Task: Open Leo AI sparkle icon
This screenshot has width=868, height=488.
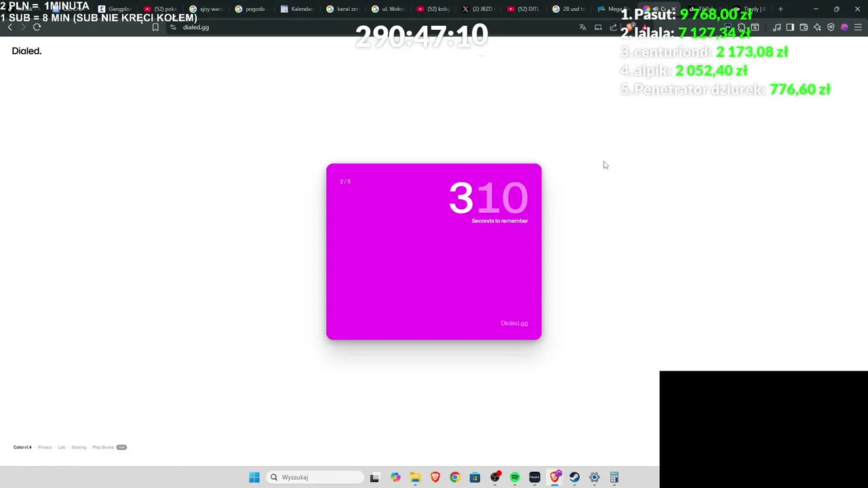Action: pos(817,27)
